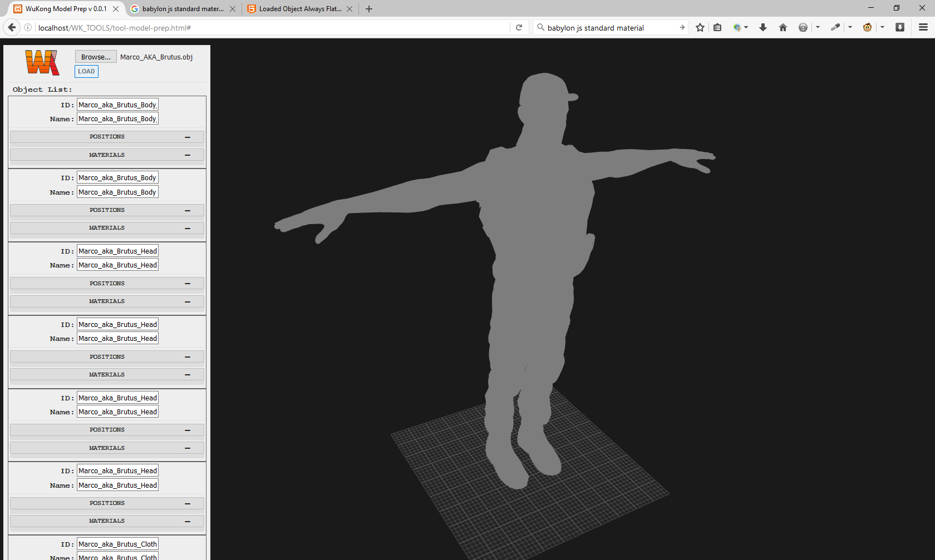Close the WuKong Model Prep tab
The width and height of the screenshot is (935, 560).
116,9
